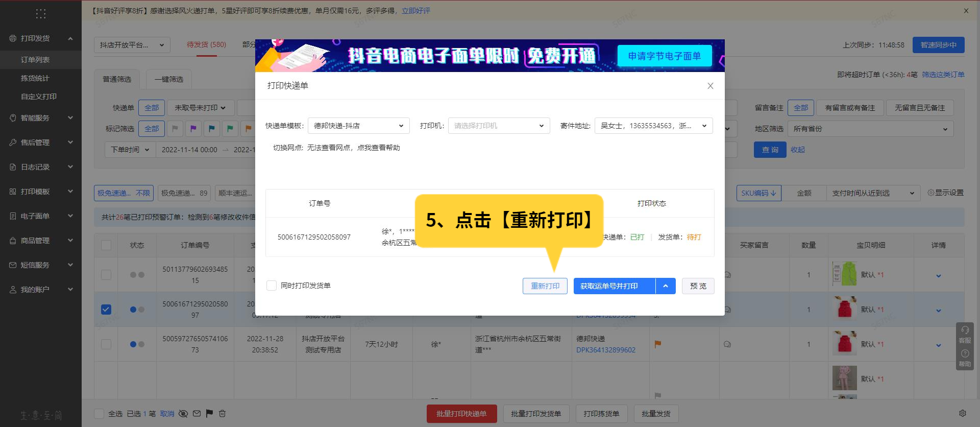This screenshot has width=980, height=427.
Task: Expand 售后管理 sidebar menu
Action: (x=41, y=143)
